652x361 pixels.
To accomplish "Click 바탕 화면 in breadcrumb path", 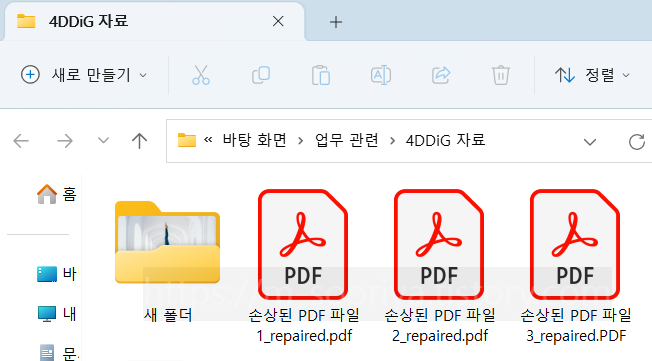I will click(x=254, y=141).
